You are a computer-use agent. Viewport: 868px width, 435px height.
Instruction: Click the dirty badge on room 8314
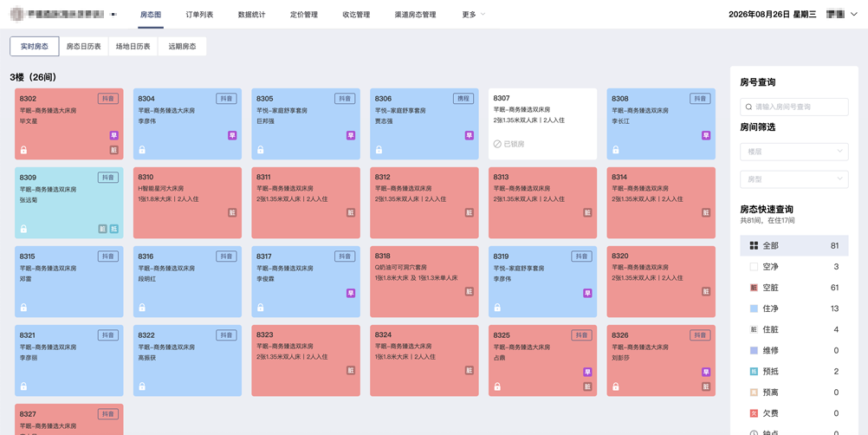pyautogui.click(x=706, y=212)
